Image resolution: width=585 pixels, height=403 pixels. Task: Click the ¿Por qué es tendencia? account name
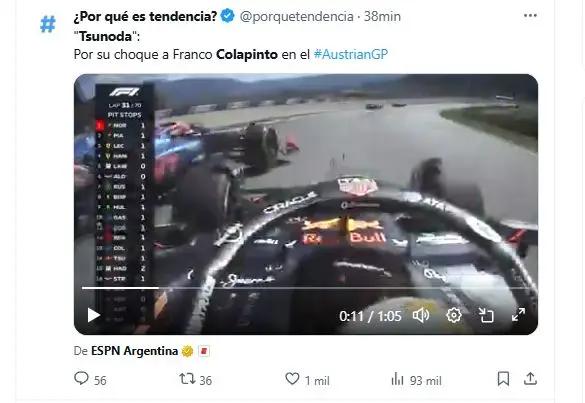point(146,16)
